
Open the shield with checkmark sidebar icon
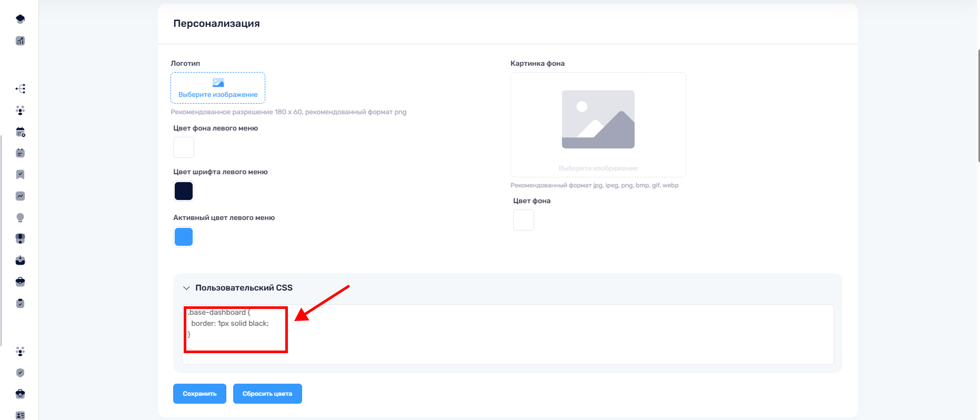(x=20, y=373)
